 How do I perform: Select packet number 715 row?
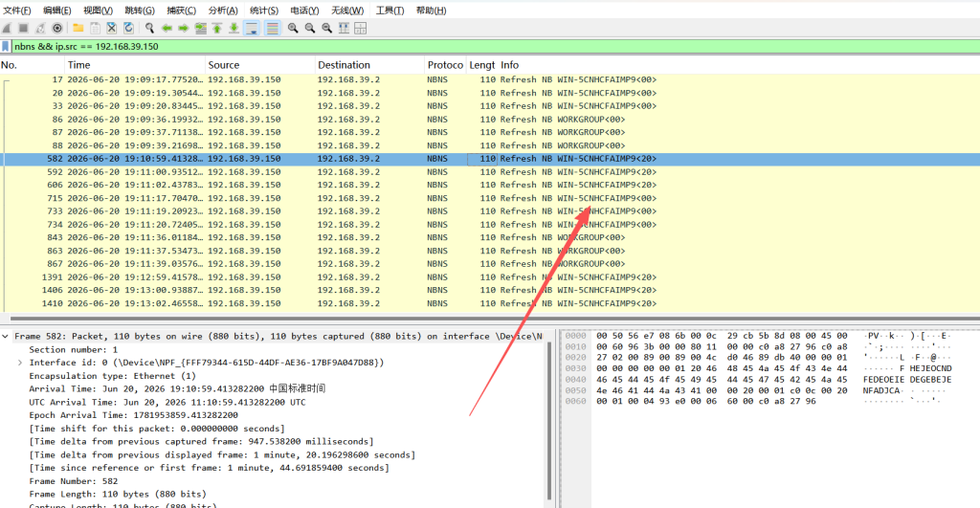490,198
